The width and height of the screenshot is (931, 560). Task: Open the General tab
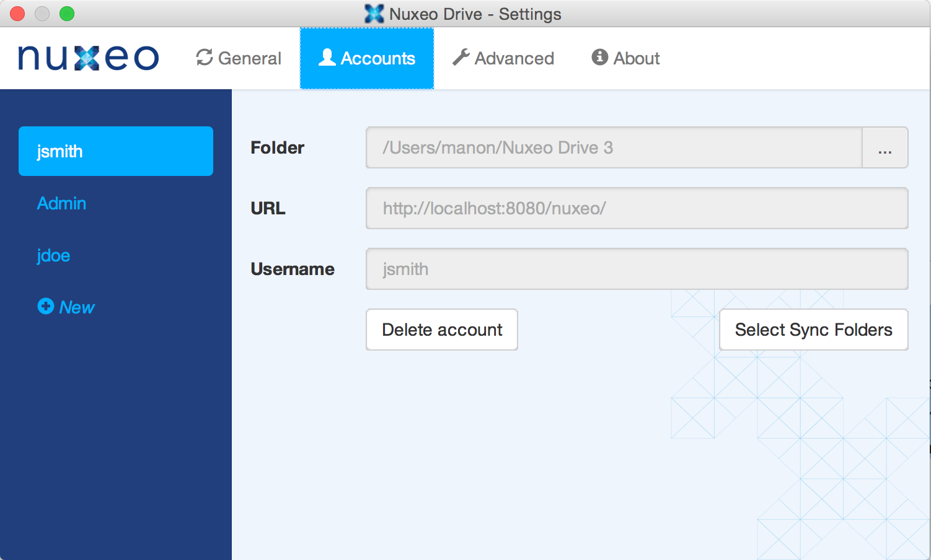(x=239, y=58)
